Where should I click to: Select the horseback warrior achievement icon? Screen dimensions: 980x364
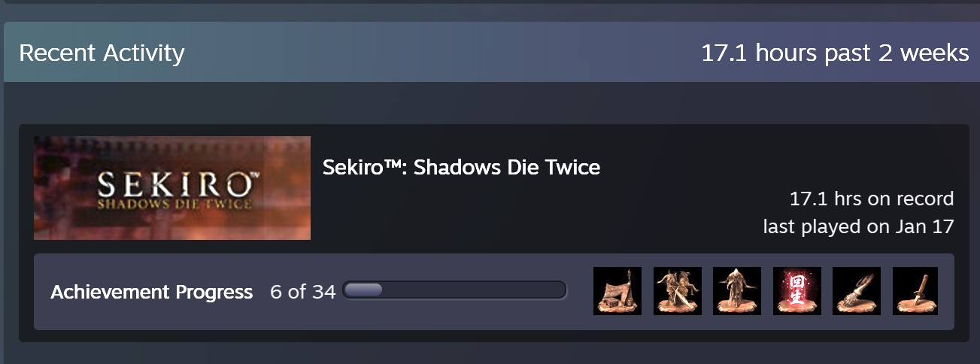pos(678,291)
